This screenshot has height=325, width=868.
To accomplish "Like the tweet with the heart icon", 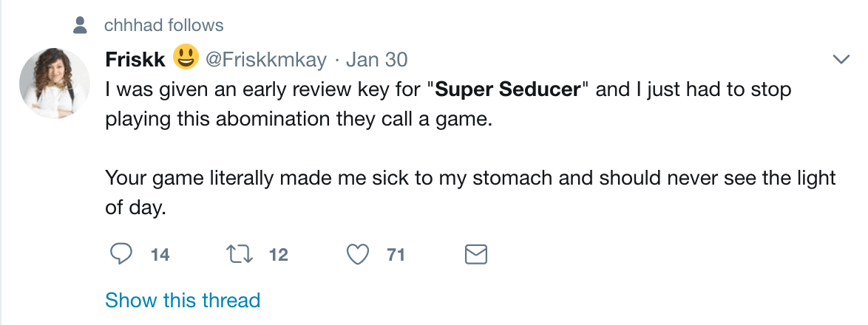I will pyautogui.click(x=358, y=254).
